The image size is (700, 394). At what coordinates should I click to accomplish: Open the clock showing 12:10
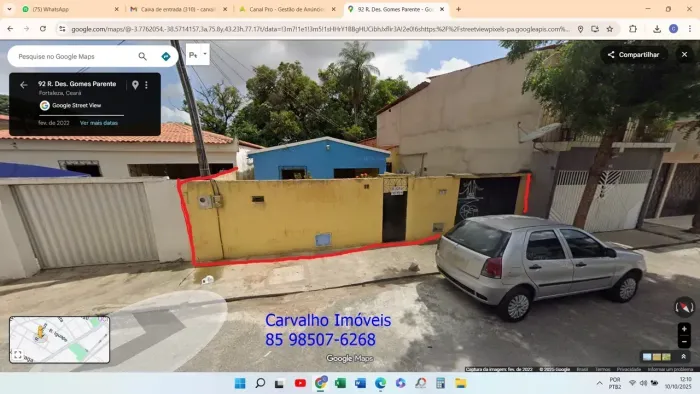point(679,383)
